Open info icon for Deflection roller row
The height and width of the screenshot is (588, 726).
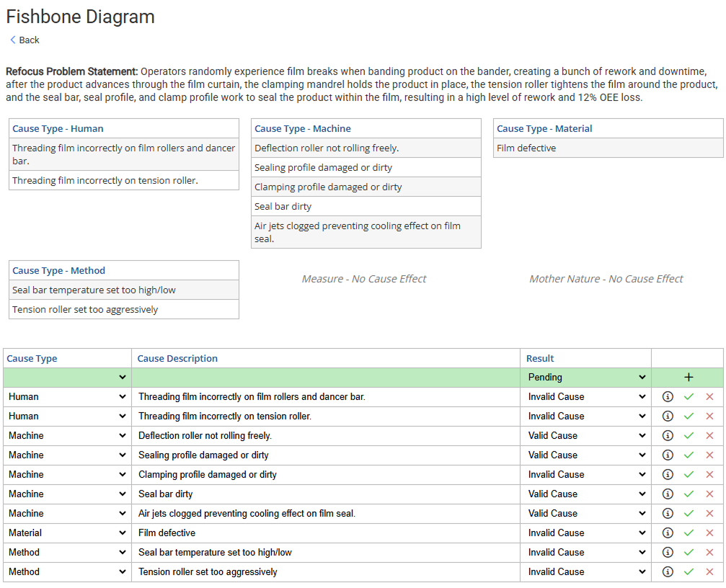point(668,436)
